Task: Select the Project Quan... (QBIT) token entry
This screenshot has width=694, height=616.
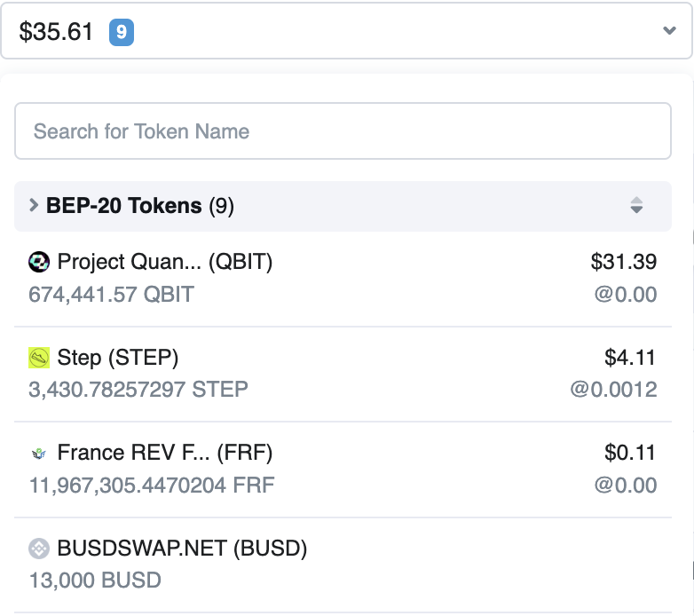Action: tap(164, 262)
